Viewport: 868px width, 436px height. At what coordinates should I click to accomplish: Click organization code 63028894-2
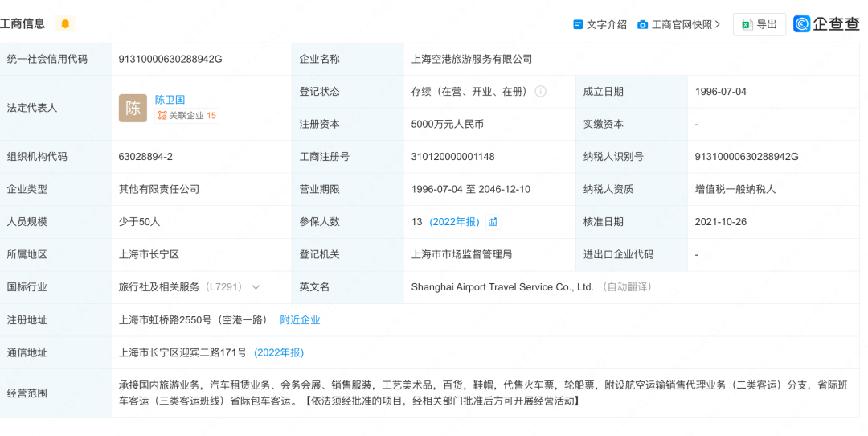(145, 157)
